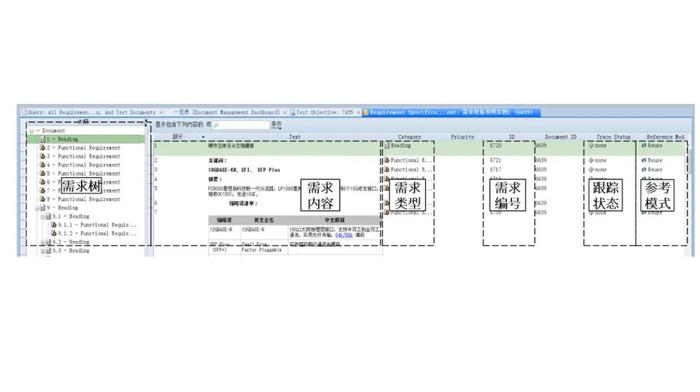The image size is (700, 392).
Task: Close the Document Management Dashboard tab
Action: [284, 113]
